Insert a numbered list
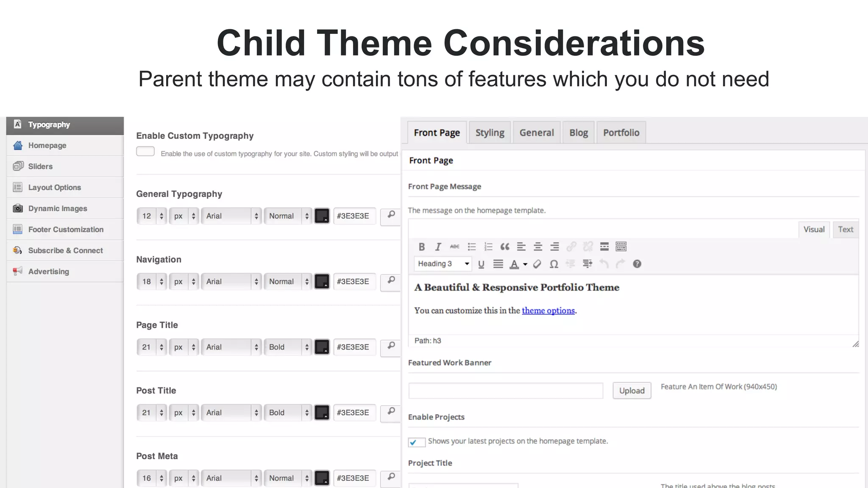Screen dimensions: 868x488 click(x=488, y=247)
